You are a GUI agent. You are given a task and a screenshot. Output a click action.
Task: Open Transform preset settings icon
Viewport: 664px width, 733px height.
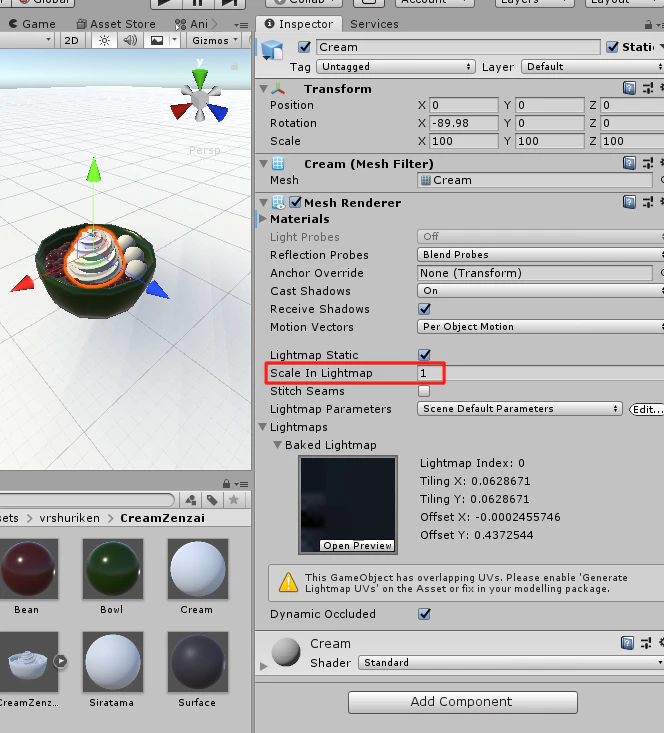[648, 88]
